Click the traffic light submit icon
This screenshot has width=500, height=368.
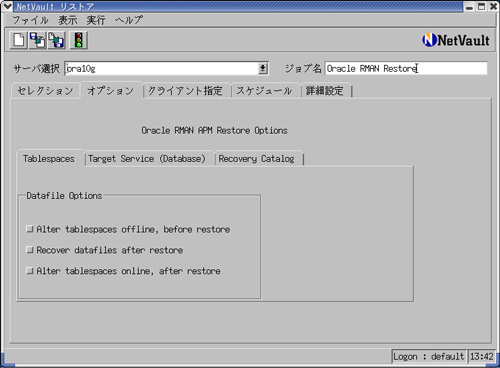(79, 40)
